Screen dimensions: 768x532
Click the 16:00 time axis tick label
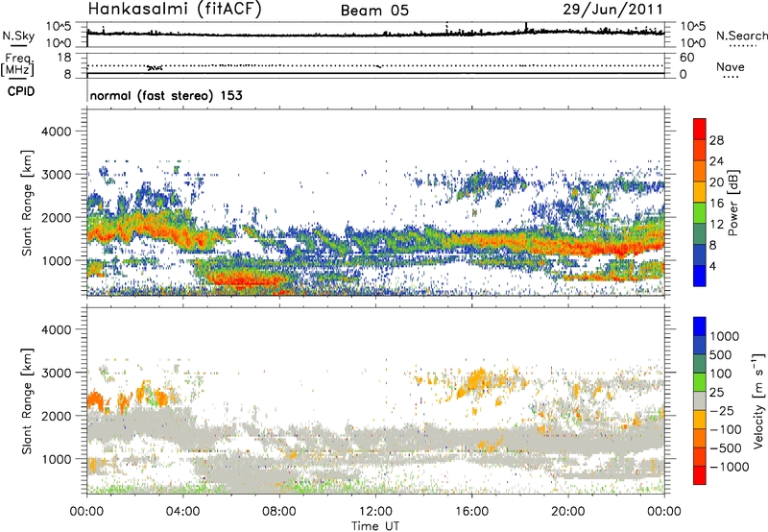click(x=471, y=512)
